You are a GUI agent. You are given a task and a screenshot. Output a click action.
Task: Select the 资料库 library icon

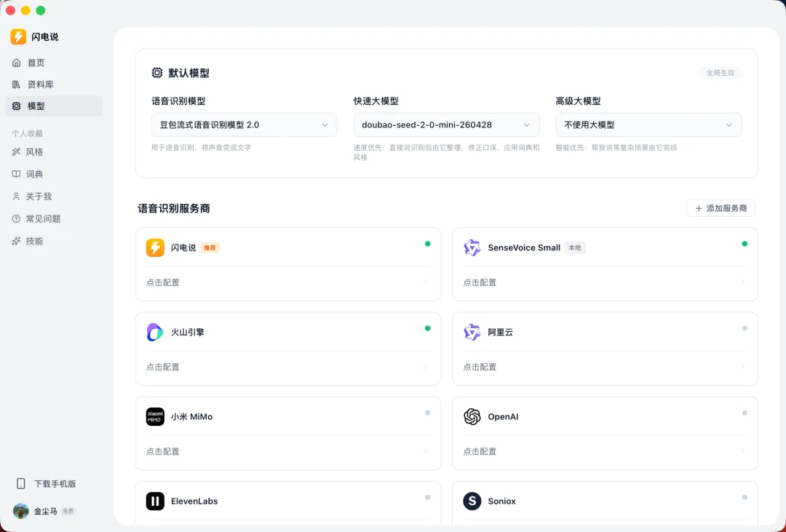tap(17, 84)
